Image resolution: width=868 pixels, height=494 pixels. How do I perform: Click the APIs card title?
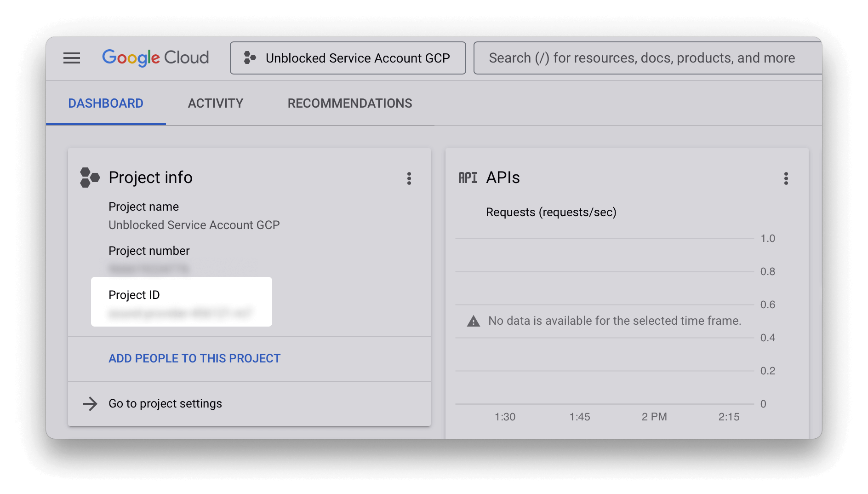pos(503,178)
